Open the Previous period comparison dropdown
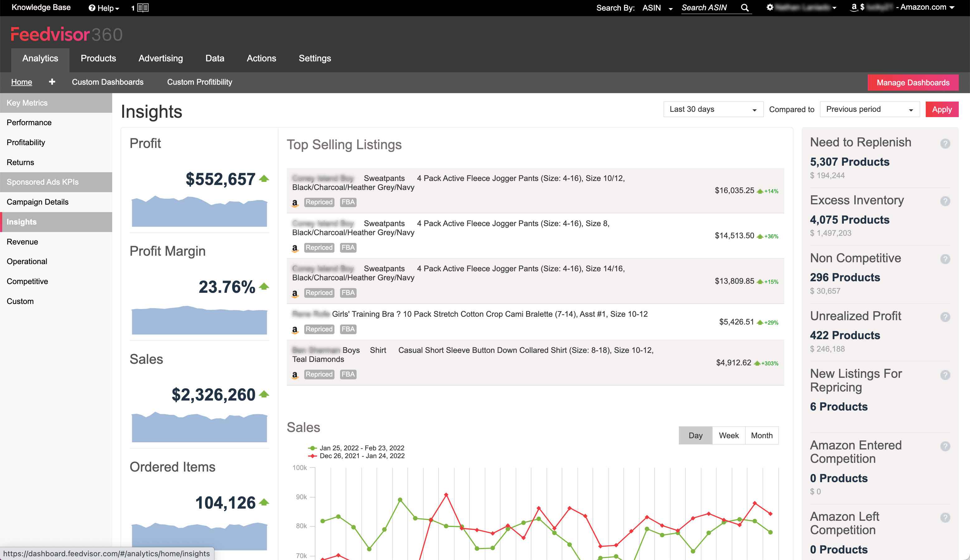 (x=870, y=109)
